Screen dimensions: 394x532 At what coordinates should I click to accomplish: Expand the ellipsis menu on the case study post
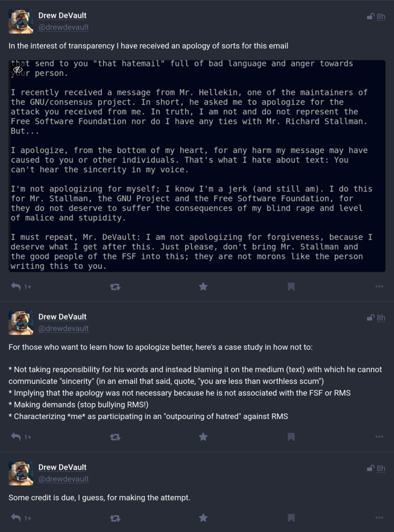379,437
